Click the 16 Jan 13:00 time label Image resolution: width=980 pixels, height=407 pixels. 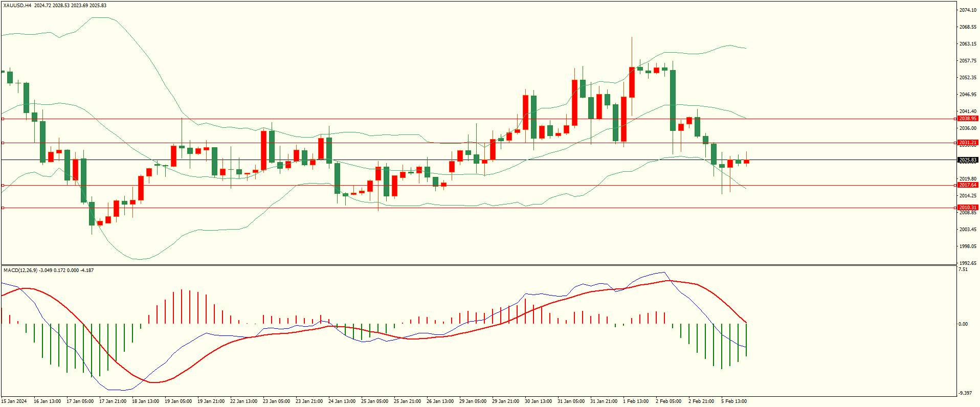tap(48, 401)
